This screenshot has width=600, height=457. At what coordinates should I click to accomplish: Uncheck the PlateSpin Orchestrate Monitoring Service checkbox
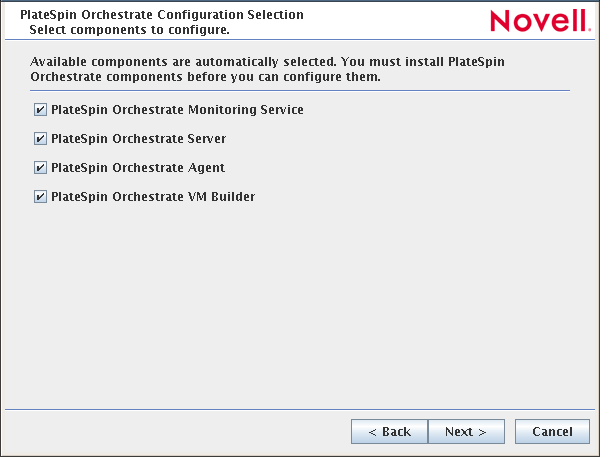tap(40, 110)
